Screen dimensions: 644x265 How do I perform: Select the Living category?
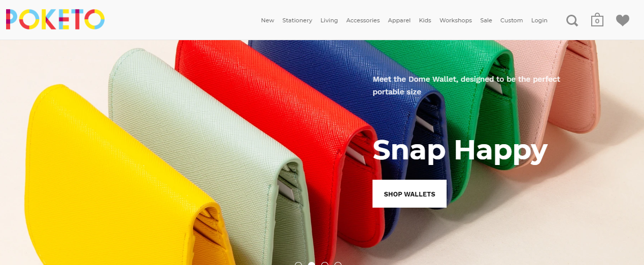pyautogui.click(x=329, y=20)
